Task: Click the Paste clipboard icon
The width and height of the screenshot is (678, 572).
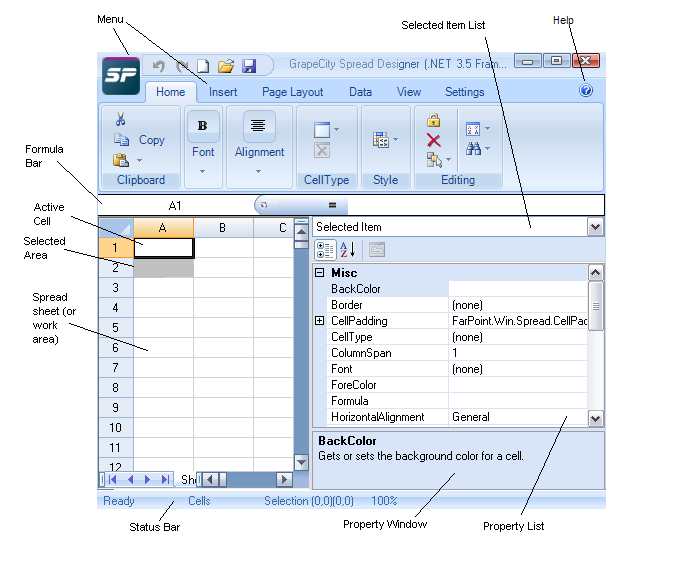Action: 121,160
